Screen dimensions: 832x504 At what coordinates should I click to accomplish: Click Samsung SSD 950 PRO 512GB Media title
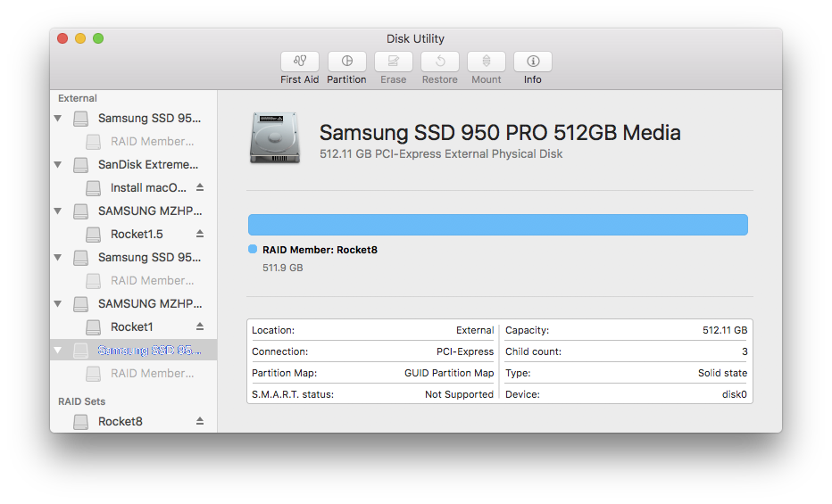click(500, 133)
